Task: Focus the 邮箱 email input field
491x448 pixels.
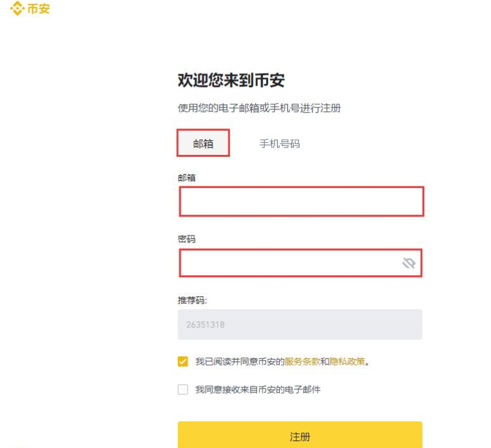Action: [x=301, y=202]
